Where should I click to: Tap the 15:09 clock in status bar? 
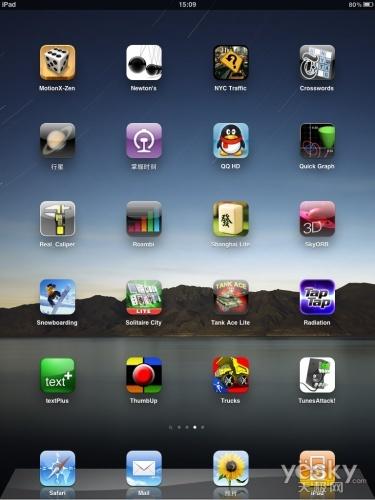(x=187, y=4)
